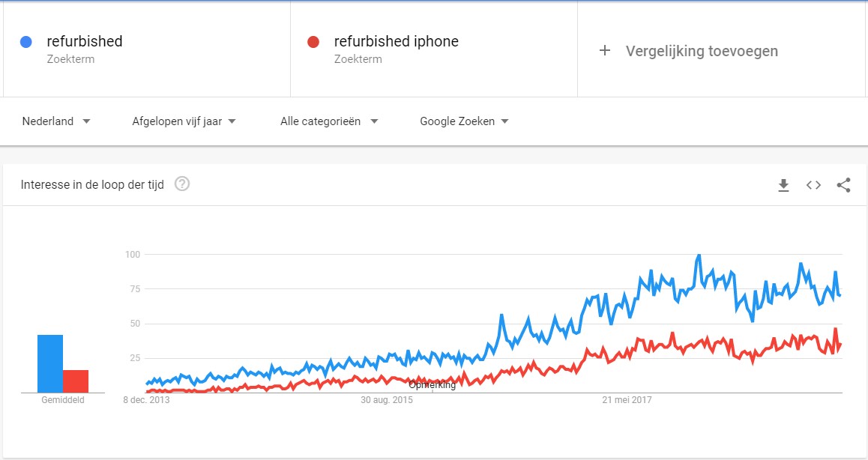Image resolution: width=868 pixels, height=460 pixels.
Task: Download the interest over time chart
Action: coord(783,185)
